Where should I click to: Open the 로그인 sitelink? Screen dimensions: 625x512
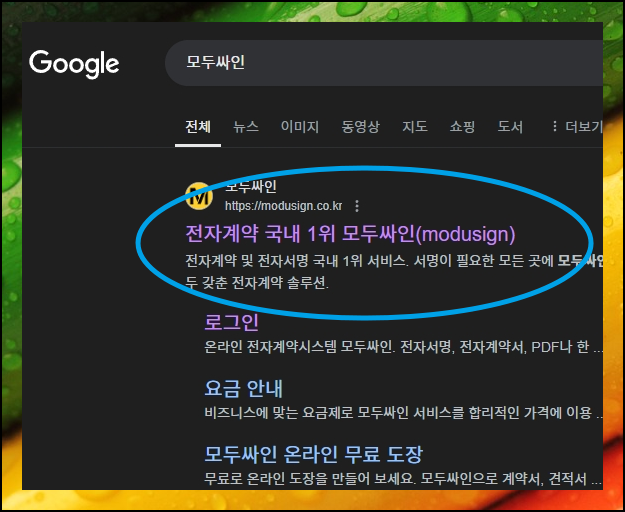232,322
